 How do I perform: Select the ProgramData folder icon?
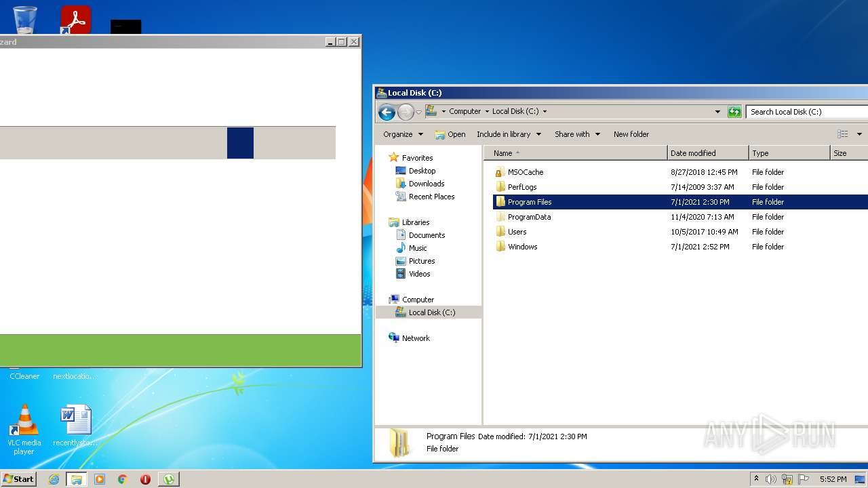(x=500, y=217)
